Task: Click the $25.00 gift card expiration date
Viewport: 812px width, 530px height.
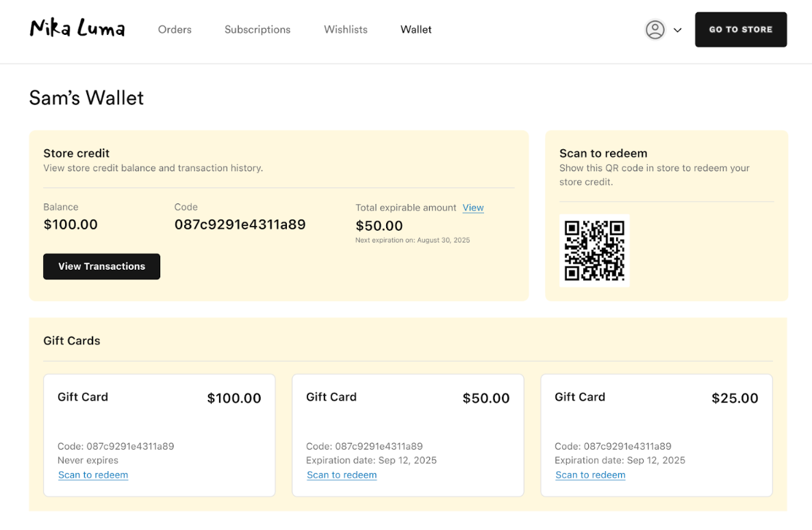Action: coord(620,461)
